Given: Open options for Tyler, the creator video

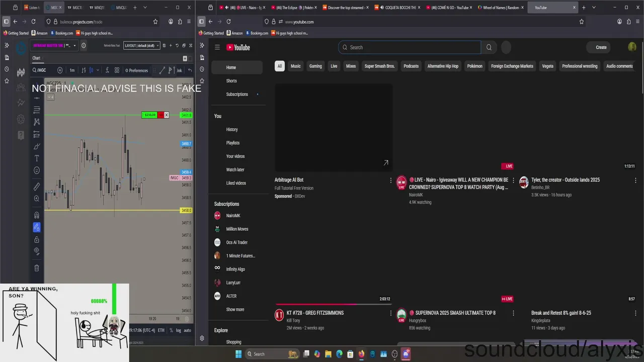Looking at the screenshot, I should (635, 180).
